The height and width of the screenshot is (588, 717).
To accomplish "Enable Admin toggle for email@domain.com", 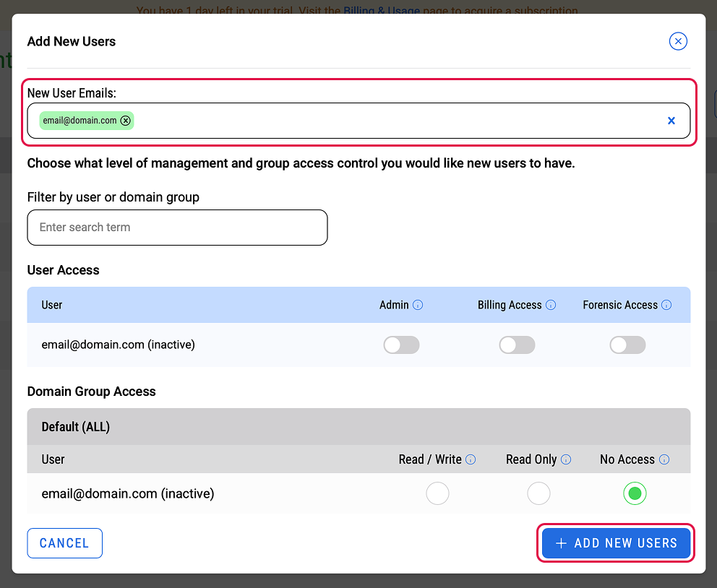I will (401, 345).
